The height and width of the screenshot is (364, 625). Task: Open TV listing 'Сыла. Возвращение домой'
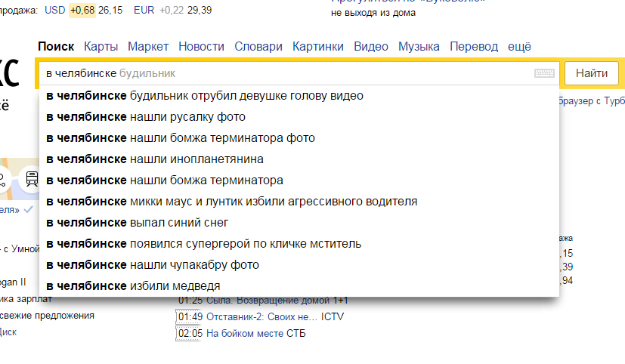268,301
